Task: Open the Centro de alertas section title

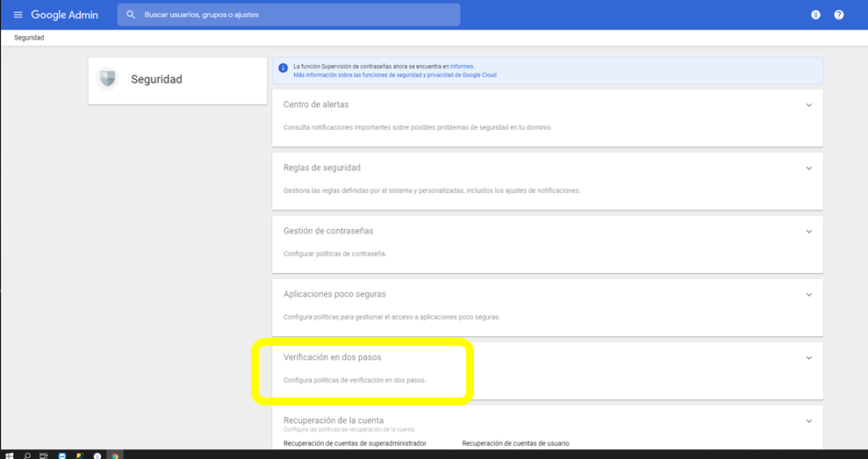Action: (x=316, y=104)
